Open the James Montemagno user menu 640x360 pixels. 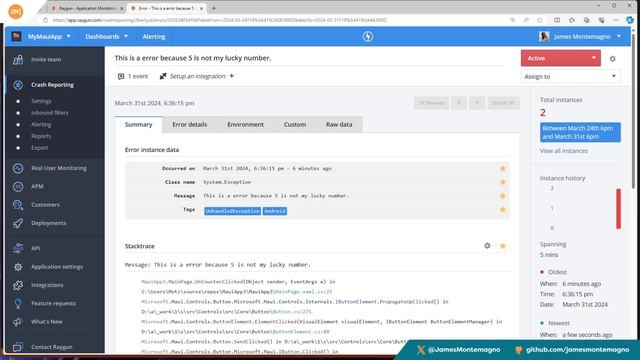coord(580,36)
